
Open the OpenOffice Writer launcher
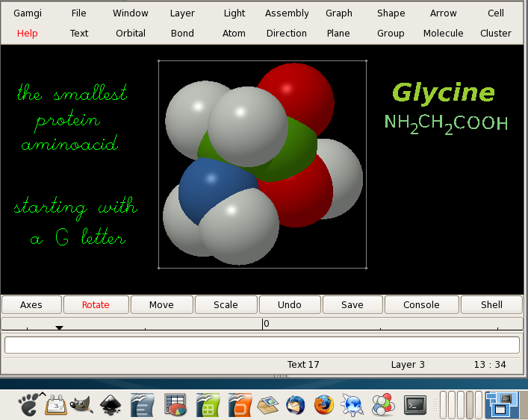coord(142,404)
